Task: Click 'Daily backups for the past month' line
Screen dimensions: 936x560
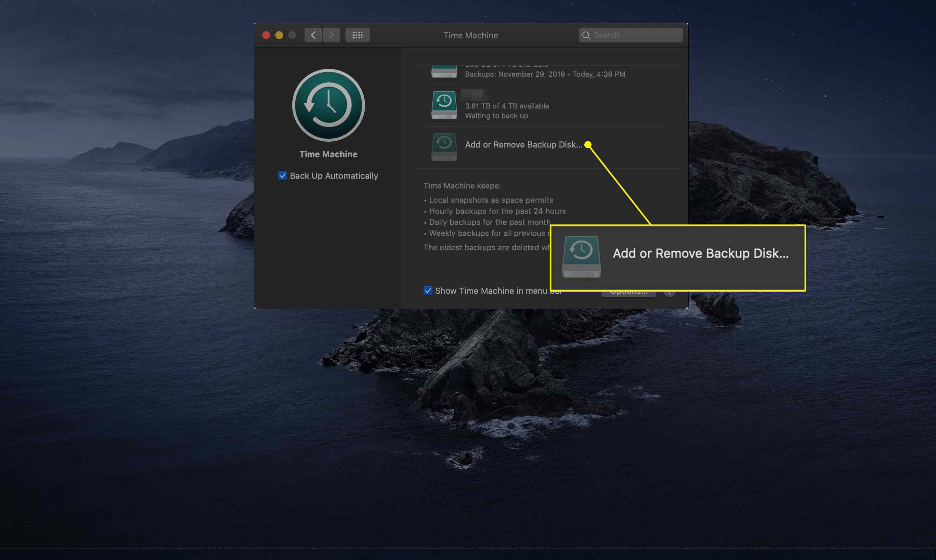Action: coord(489,222)
